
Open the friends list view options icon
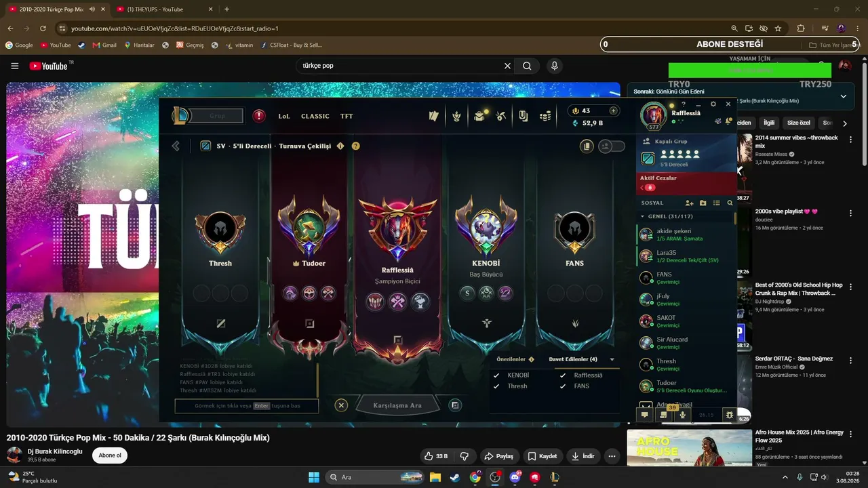(x=716, y=203)
